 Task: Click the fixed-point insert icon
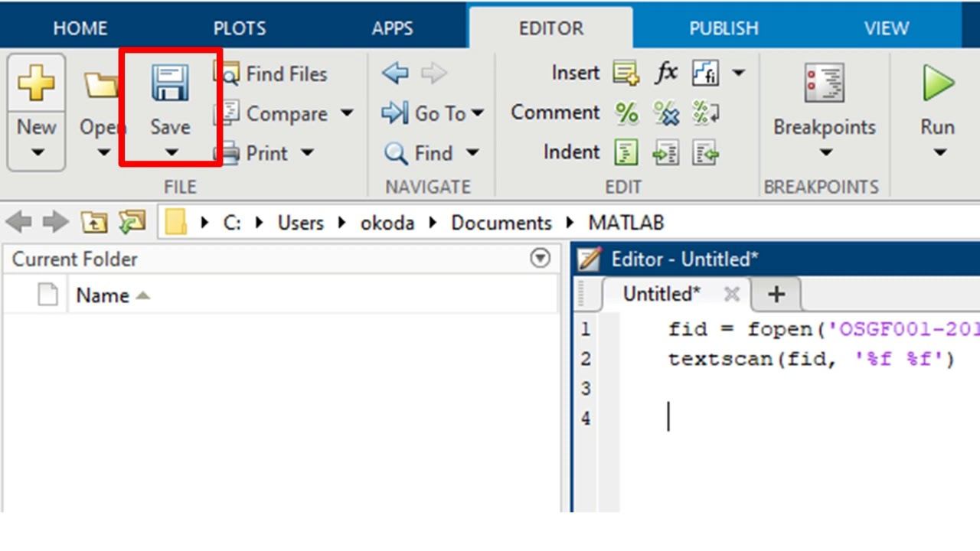pos(705,73)
